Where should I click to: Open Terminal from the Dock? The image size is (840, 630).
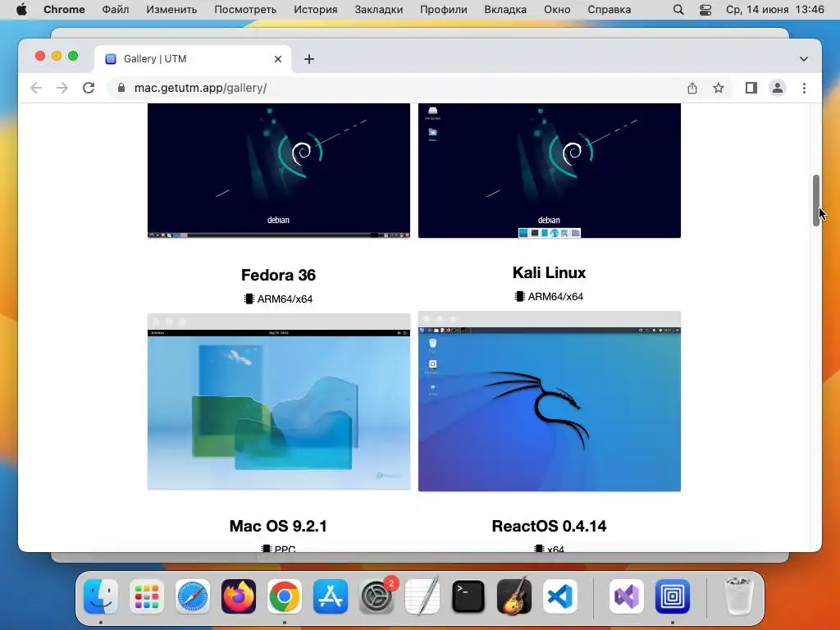pyautogui.click(x=468, y=596)
